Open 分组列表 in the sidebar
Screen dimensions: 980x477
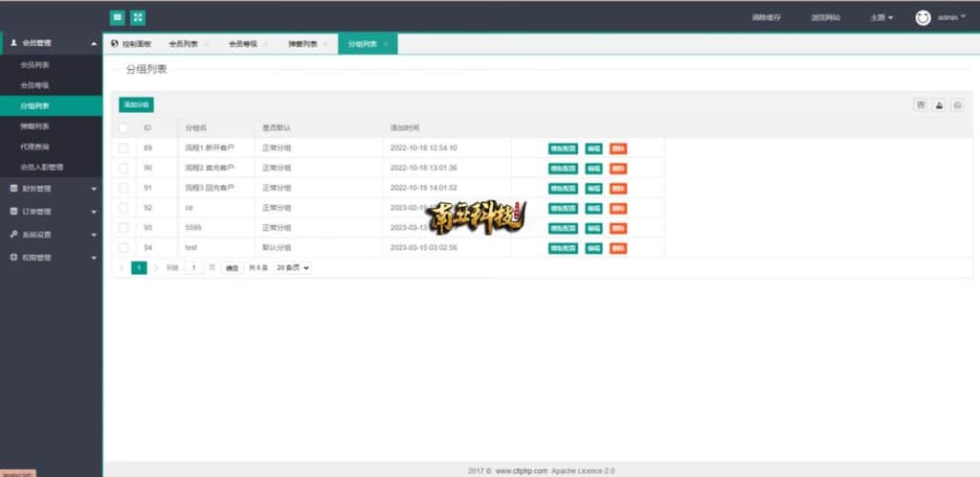click(52, 106)
